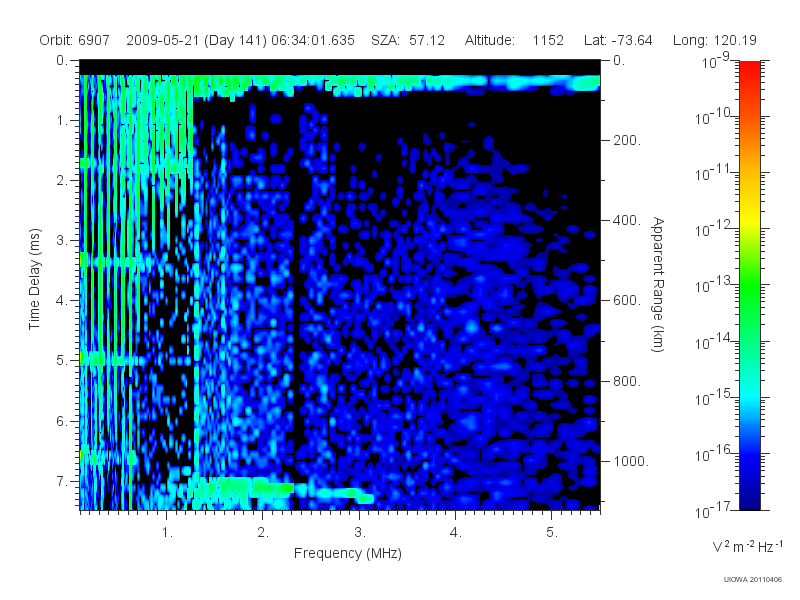800x600 pixels.
Task: Click the '4.' tick on time delay axis
Action: click(62, 301)
